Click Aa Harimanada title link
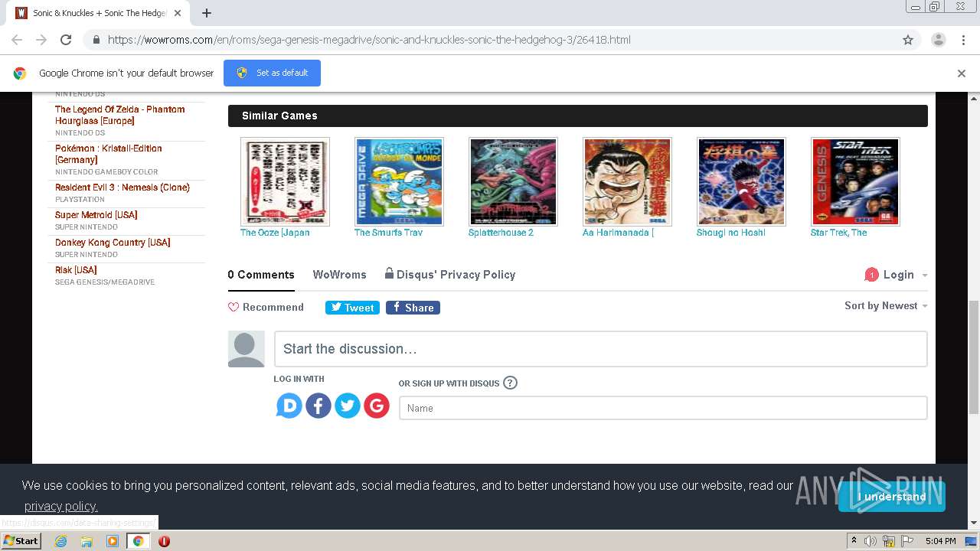This screenshot has width=980, height=551. (x=618, y=233)
